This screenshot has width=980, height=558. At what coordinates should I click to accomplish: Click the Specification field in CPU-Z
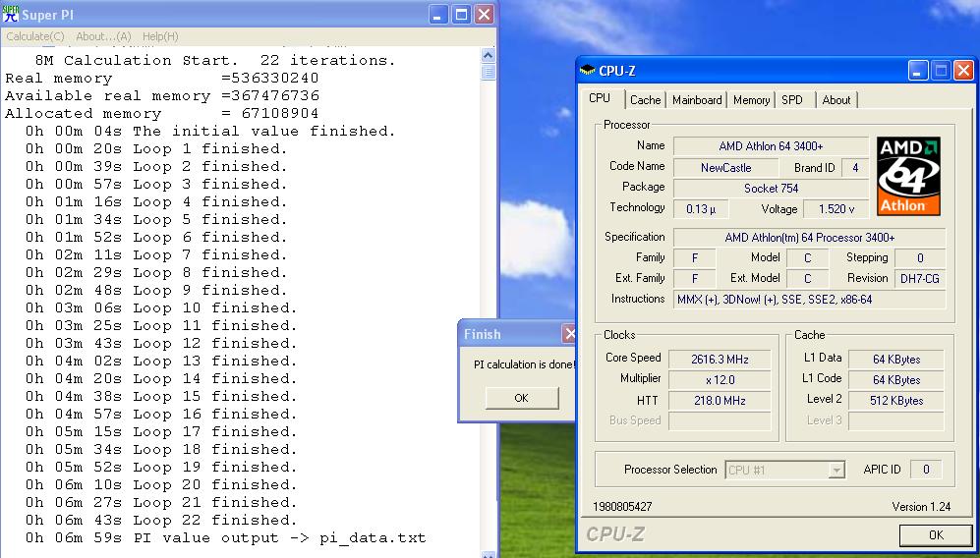tap(809, 238)
